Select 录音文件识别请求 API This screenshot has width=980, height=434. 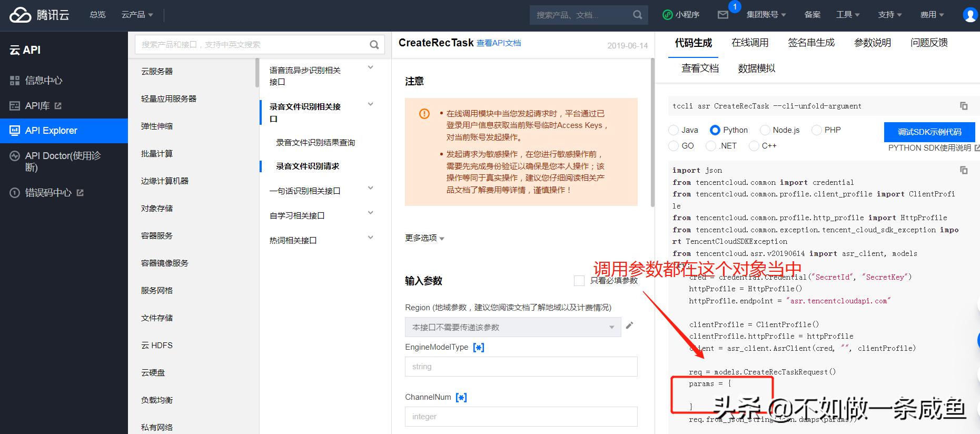308,166
